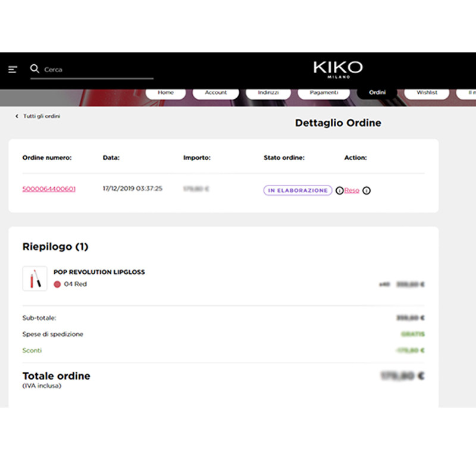Image resolution: width=476 pixels, height=476 pixels.
Task: Click the Sconti label
Action: pos(32,350)
